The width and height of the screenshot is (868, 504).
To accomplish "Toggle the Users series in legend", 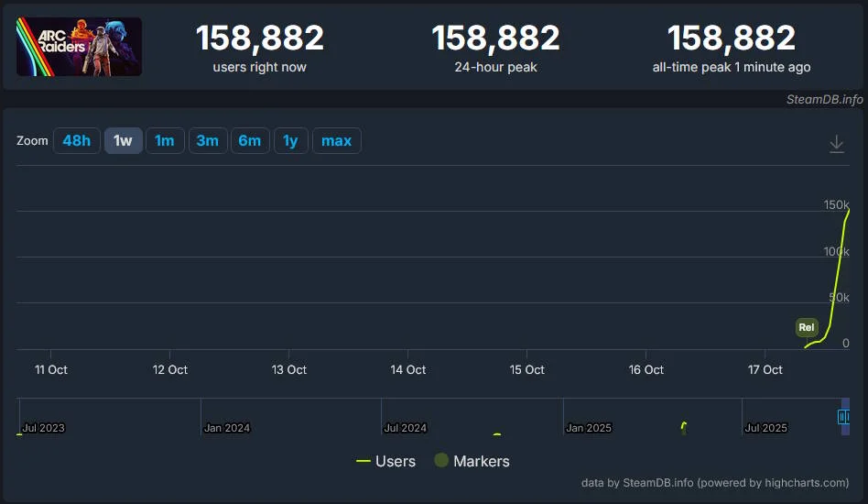I will [385, 461].
